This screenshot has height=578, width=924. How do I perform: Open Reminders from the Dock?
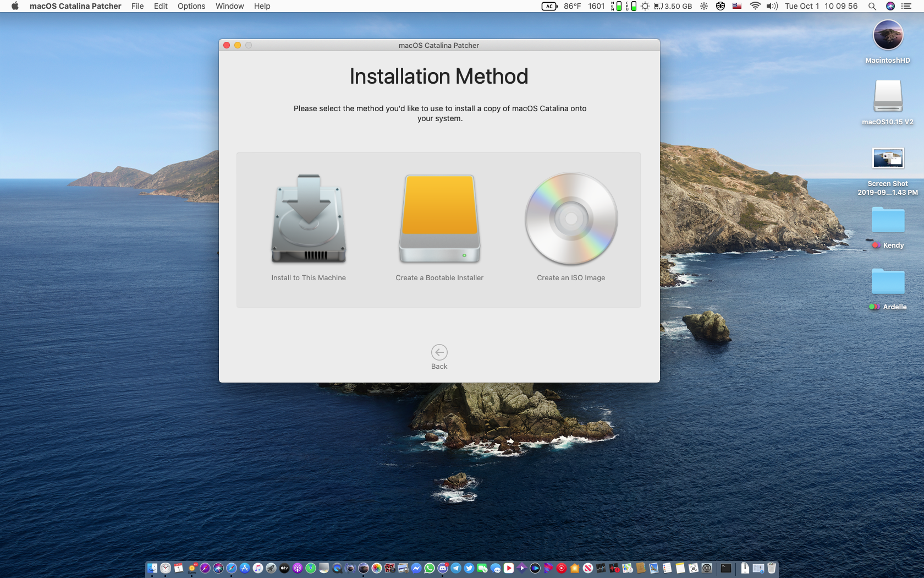tap(667, 568)
